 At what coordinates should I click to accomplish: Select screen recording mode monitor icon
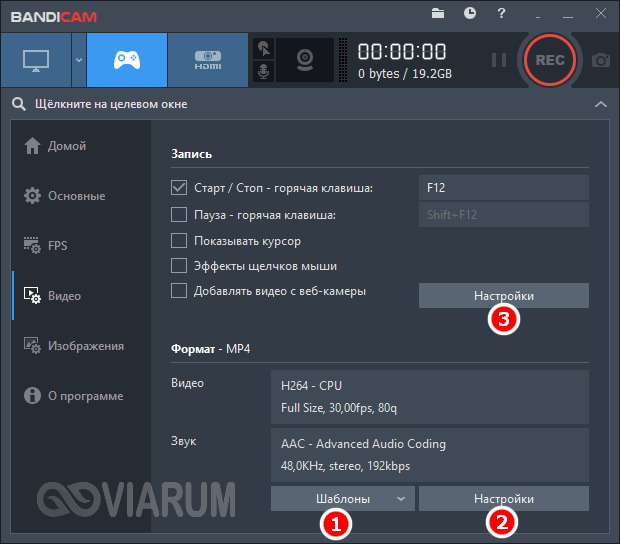coord(36,60)
